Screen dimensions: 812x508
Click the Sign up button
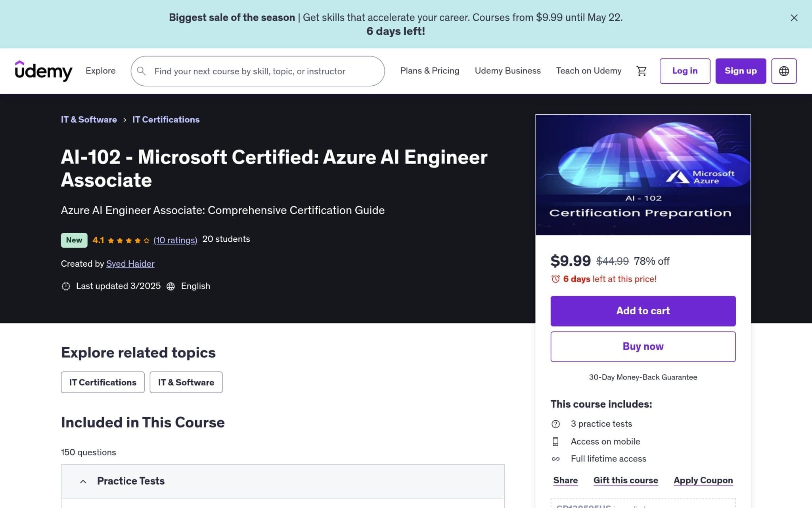741,71
